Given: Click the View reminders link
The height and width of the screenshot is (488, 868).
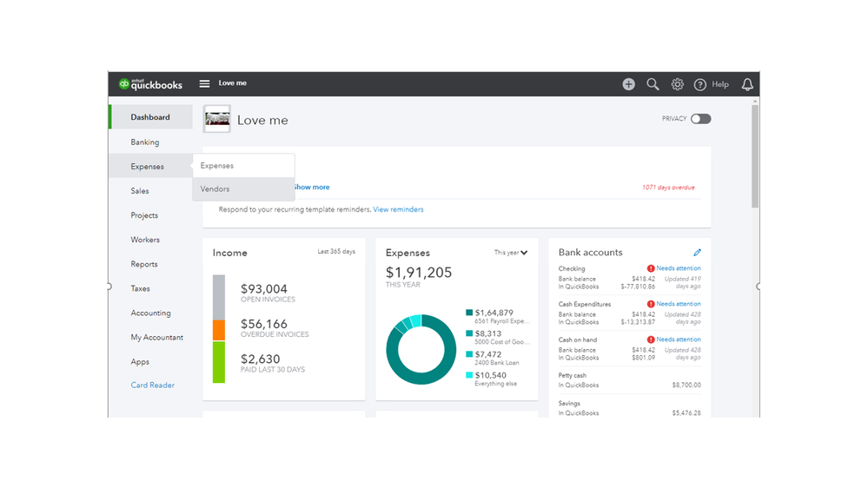Looking at the screenshot, I should point(398,209).
